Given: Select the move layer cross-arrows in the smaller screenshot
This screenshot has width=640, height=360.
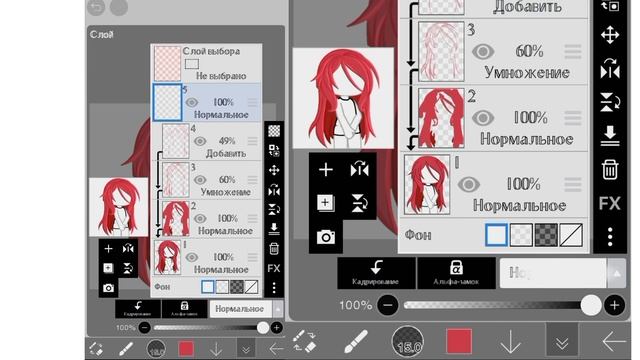Looking at the screenshot, I should pos(274,170).
